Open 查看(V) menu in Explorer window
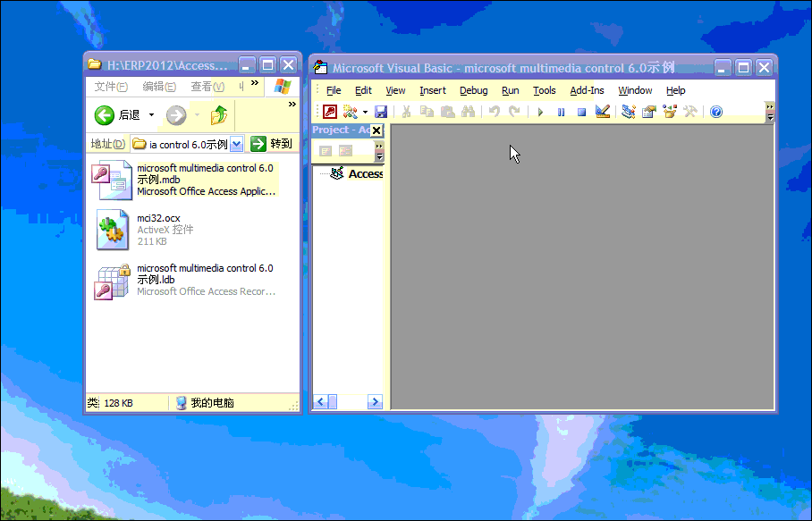Image resolution: width=812 pixels, height=521 pixels. point(207,87)
